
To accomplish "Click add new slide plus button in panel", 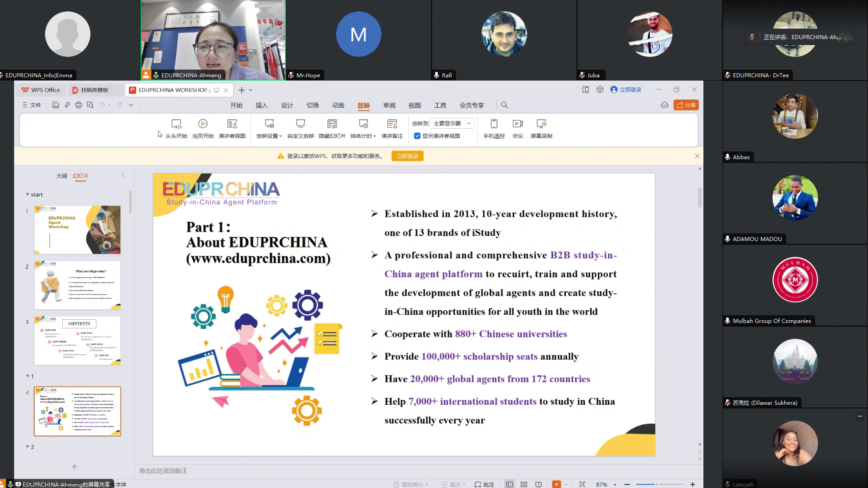I will (74, 466).
